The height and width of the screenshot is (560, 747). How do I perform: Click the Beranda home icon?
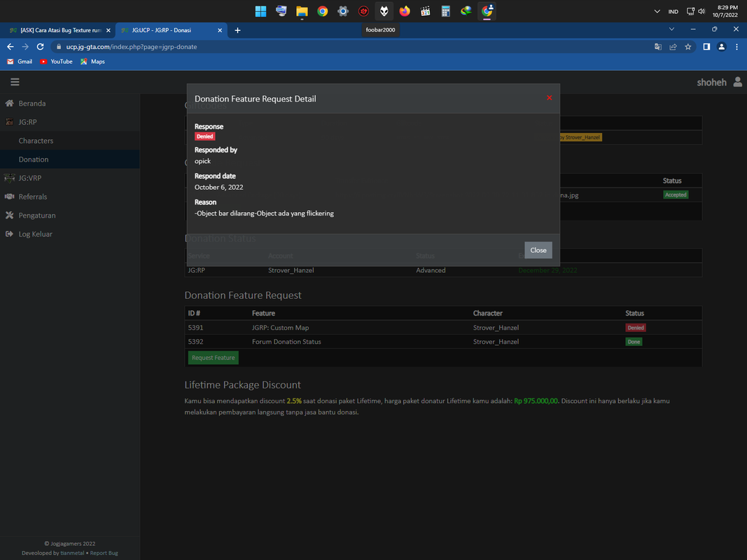pyautogui.click(x=9, y=103)
